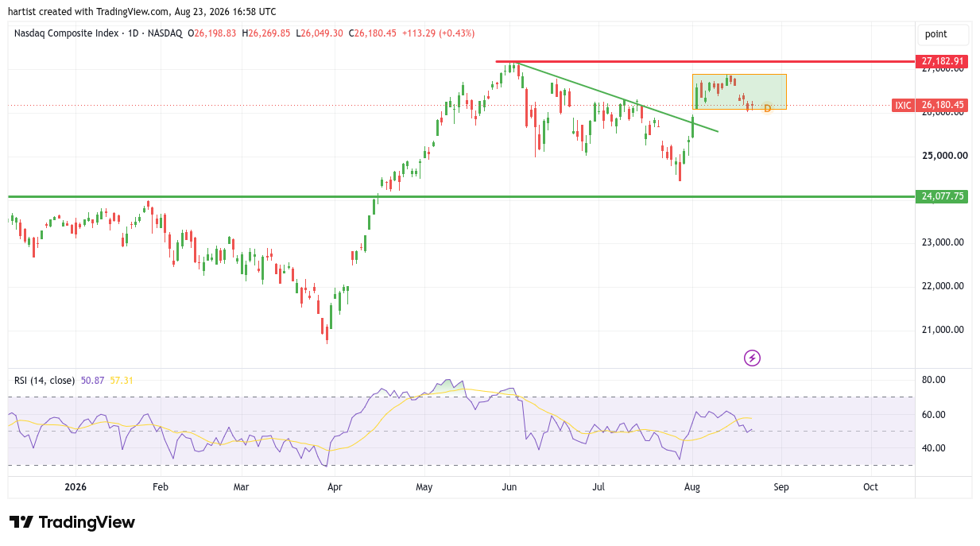980x546 pixels.
Task: Select the green shaded rectangle drawing
Action: click(x=739, y=92)
